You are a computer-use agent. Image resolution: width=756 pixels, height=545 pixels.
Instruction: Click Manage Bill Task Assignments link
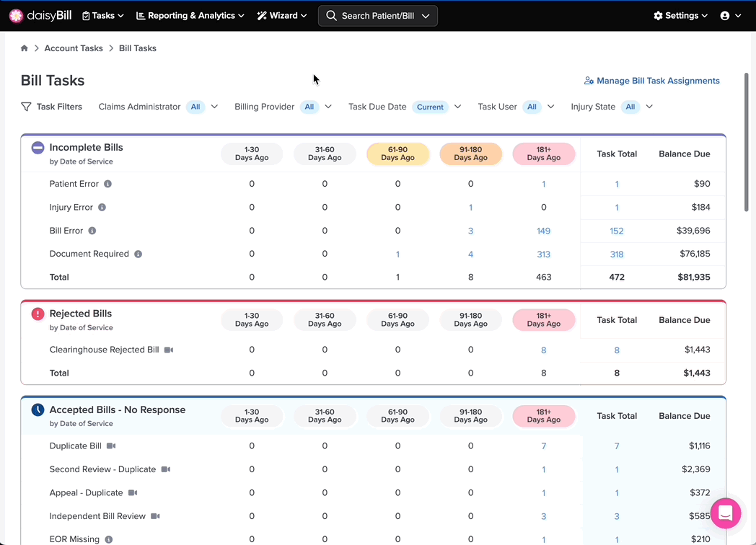(x=652, y=81)
